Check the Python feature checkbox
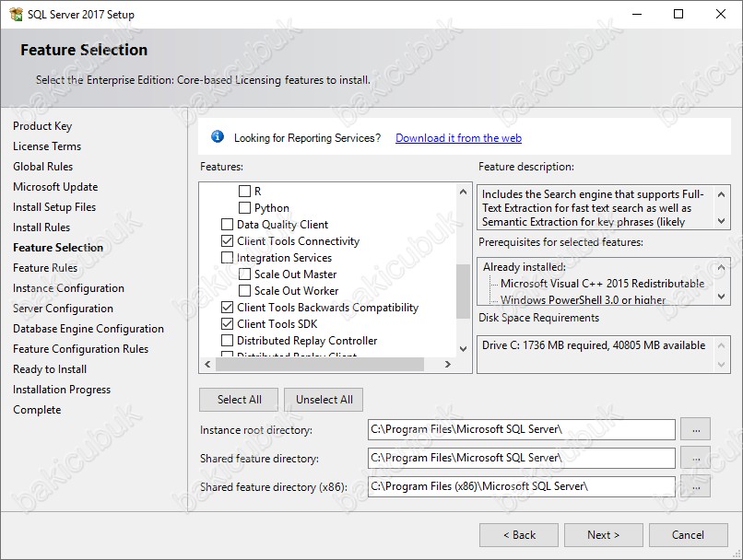This screenshot has width=743, height=560. [244, 208]
